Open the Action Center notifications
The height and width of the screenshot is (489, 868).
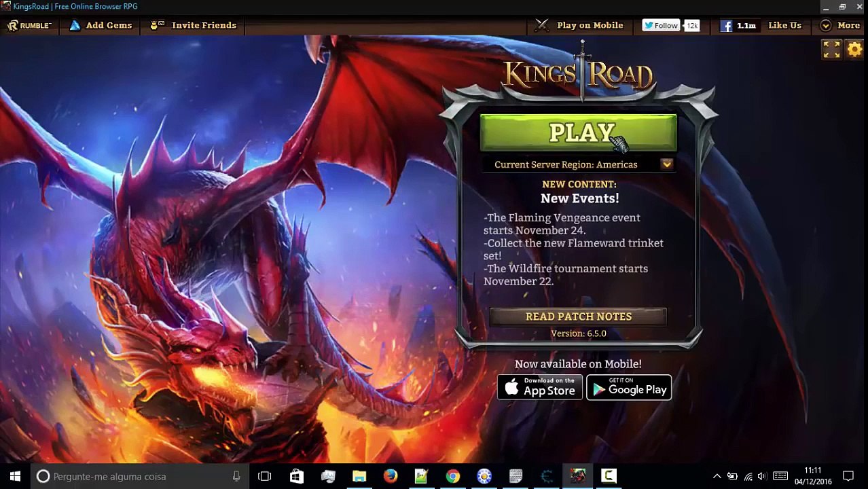tap(848, 476)
